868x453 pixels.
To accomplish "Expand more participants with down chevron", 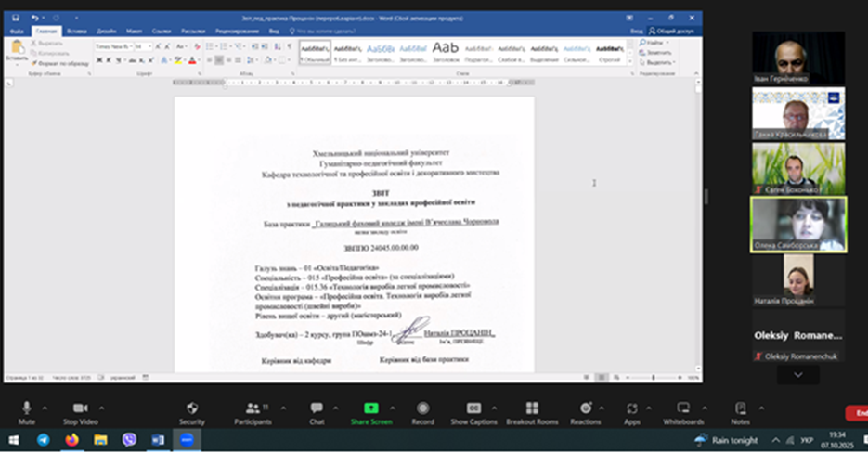I will [x=797, y=375].
